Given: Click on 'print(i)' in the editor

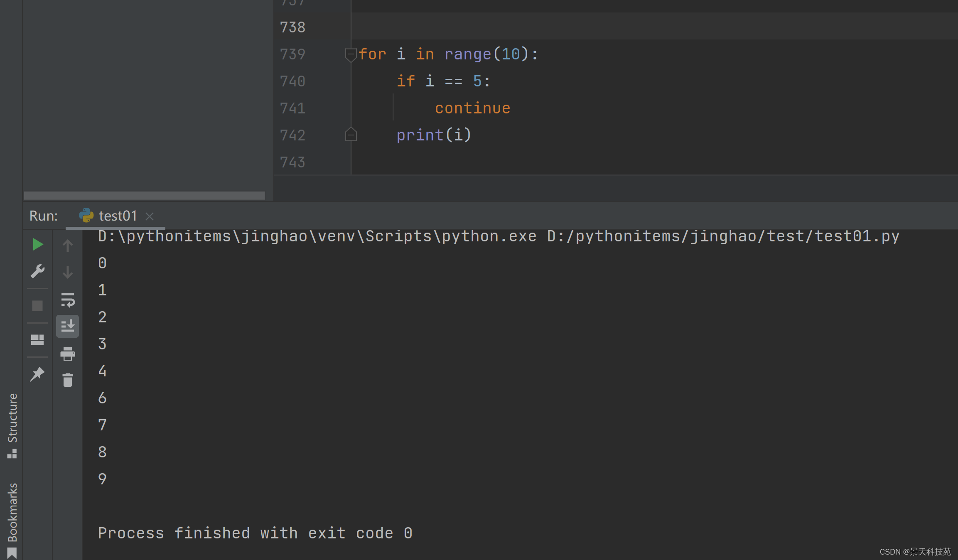Looking at the screenshot, I should (x=434, y=135).
